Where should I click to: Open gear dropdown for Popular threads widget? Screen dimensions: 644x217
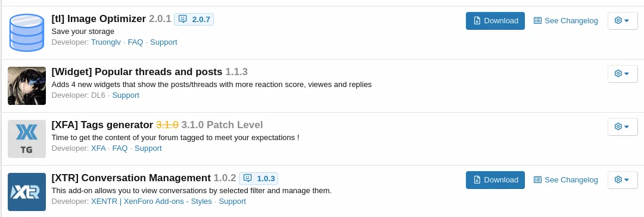point(622,73)
